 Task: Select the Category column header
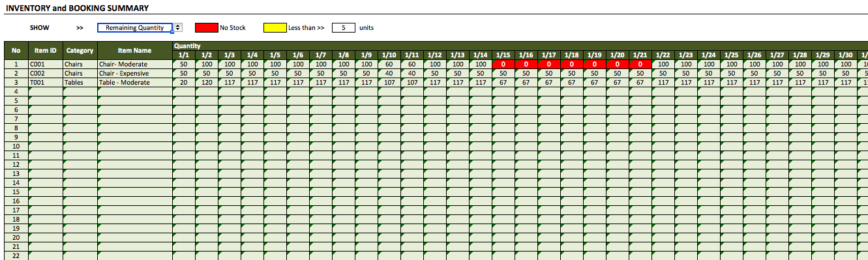tap(80, 50)
